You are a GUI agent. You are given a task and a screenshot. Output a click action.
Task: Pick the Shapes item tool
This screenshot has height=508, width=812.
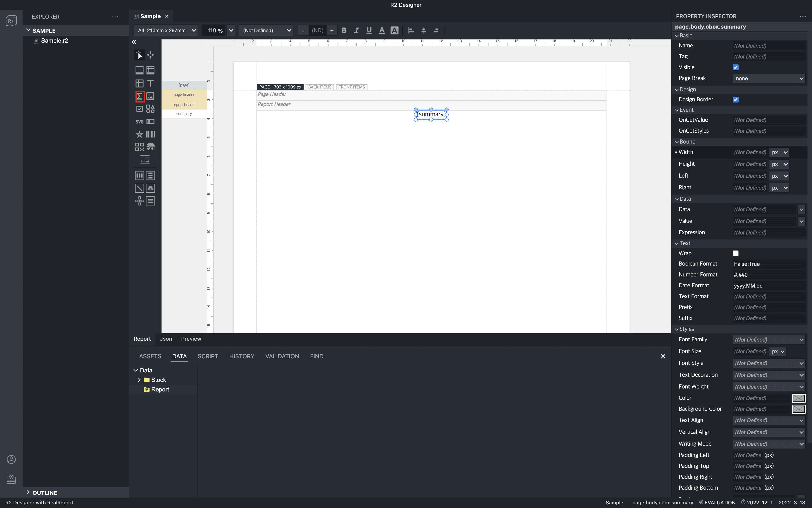[x=150, y=109]
